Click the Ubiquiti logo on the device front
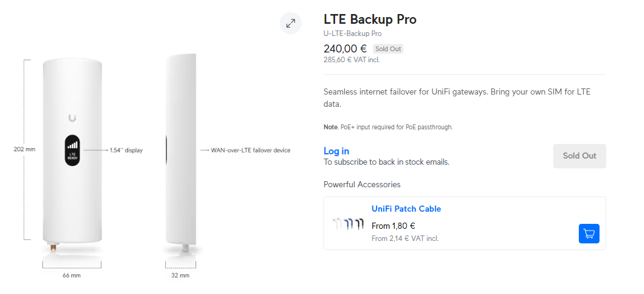Image resolution: width=644 pixels, height=294 pixels. click(73, 117)
